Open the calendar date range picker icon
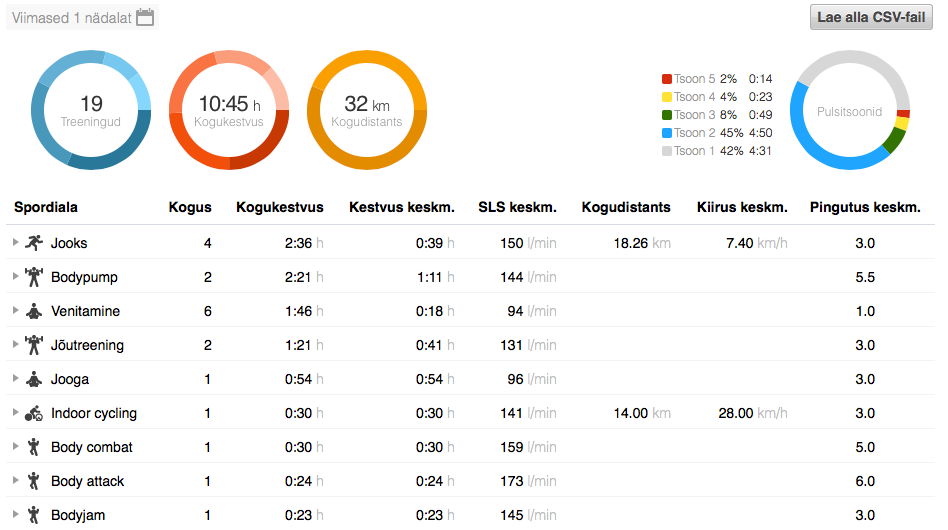Screen dimensions: 948x530 tap(145, 17)
